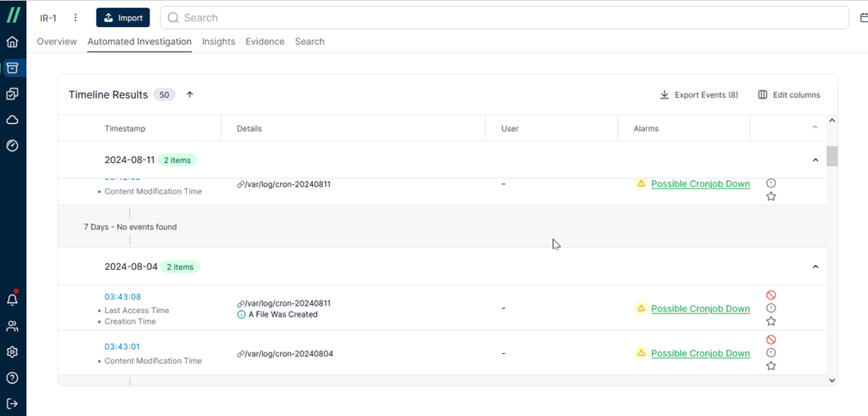Click Export Events (8)
The width and height of the screenshot is (868, 416).
coord(698,95)
